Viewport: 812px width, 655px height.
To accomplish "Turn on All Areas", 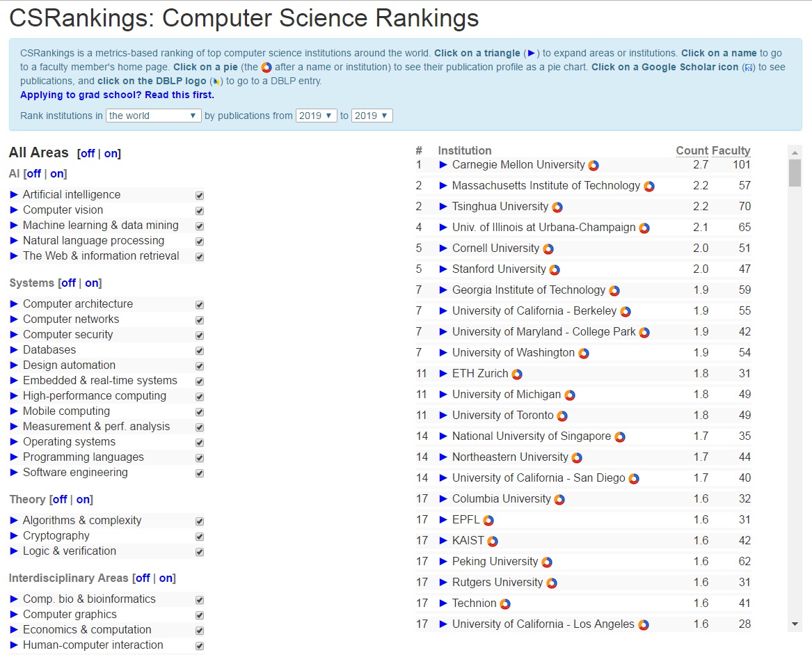I will click(111, 153).
